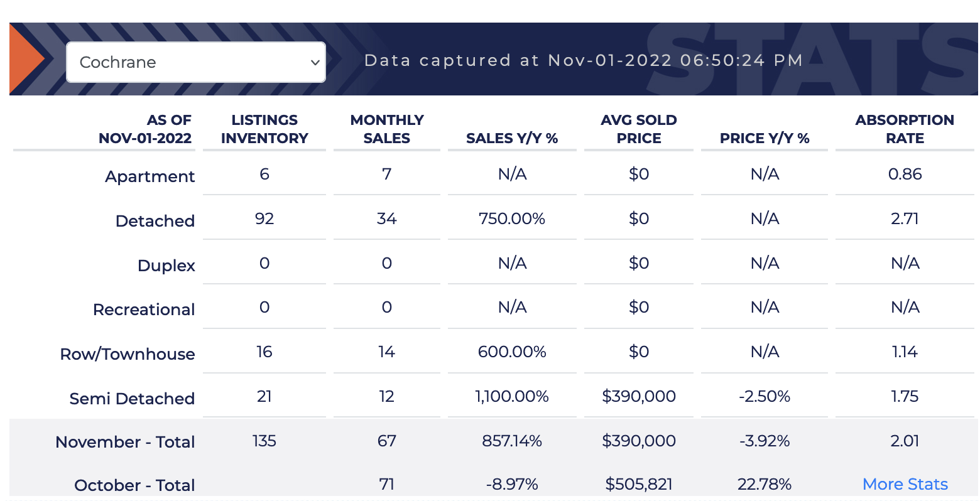Select the Detached row label
Image resolution: width=980 pixels, height=501 pixels.
[x=155, y=221]
